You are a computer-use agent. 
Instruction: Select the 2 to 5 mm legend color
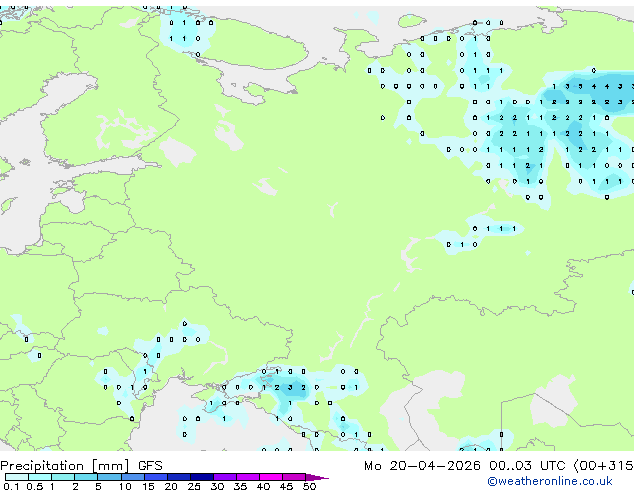click(x=86, y=477)
